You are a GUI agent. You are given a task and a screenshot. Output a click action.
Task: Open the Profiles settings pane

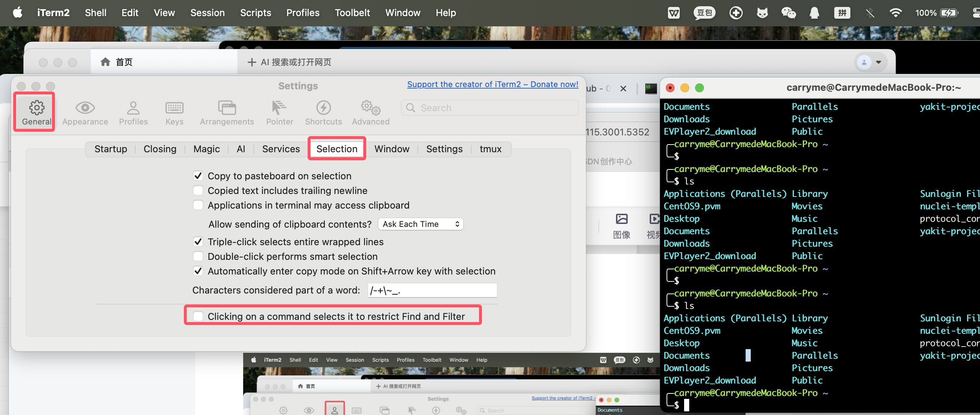click(133, 113)
